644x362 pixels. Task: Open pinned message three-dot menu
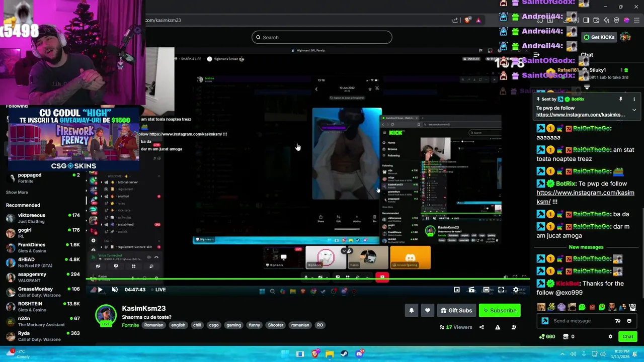click(634, 100)
